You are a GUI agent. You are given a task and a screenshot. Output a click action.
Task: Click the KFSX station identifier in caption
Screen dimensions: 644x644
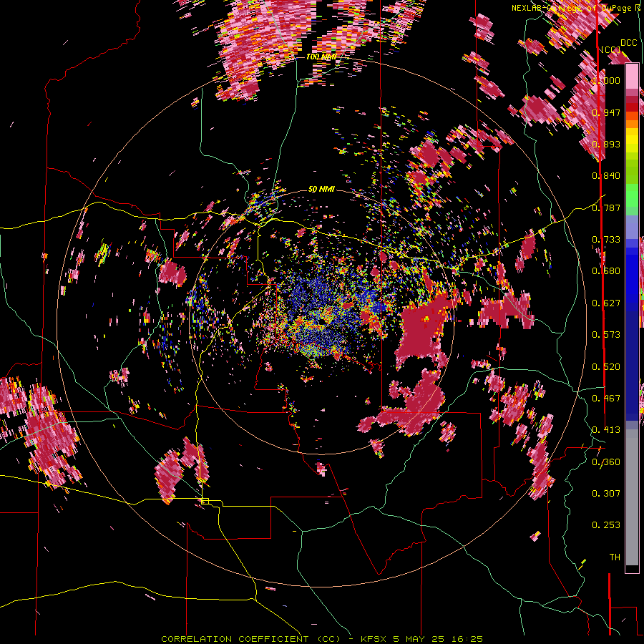click(x=374, y=639)
